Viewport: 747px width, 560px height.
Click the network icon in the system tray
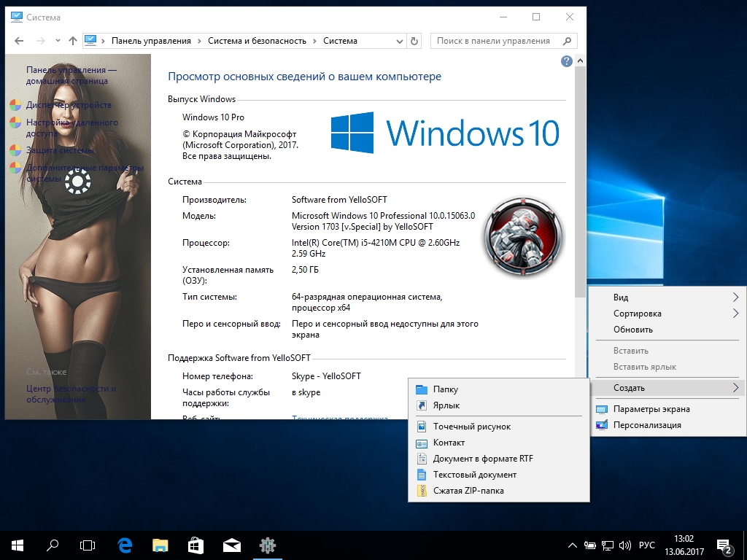[608, 545]
